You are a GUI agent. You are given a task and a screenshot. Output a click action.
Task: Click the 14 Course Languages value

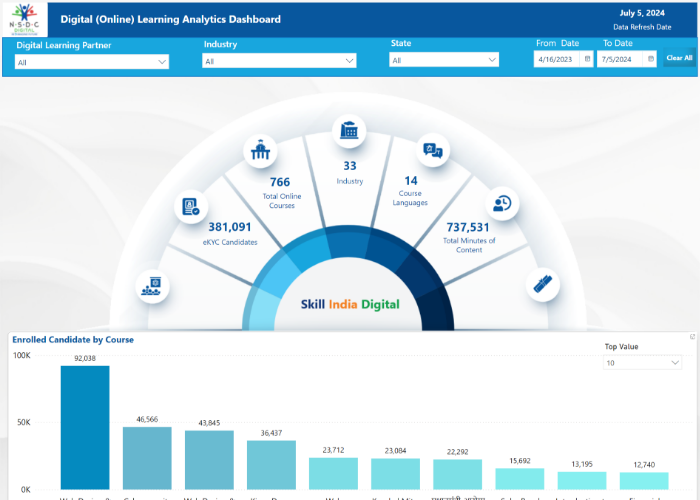click(x=411, y=181)
